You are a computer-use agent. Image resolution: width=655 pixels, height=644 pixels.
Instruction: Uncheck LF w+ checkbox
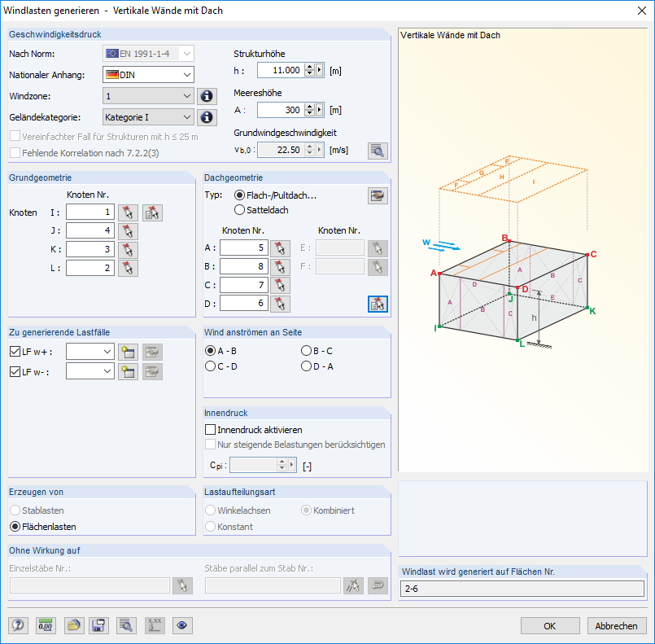pos(15,352)
